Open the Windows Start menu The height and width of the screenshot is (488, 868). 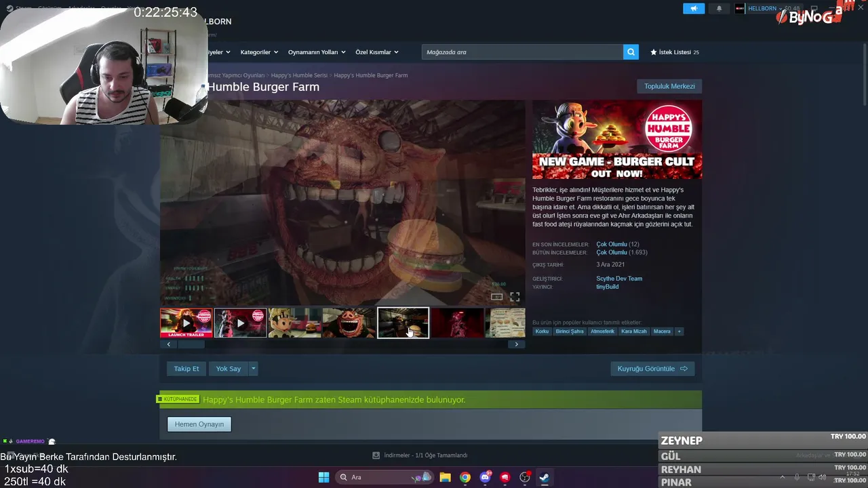tap(324, 477)
